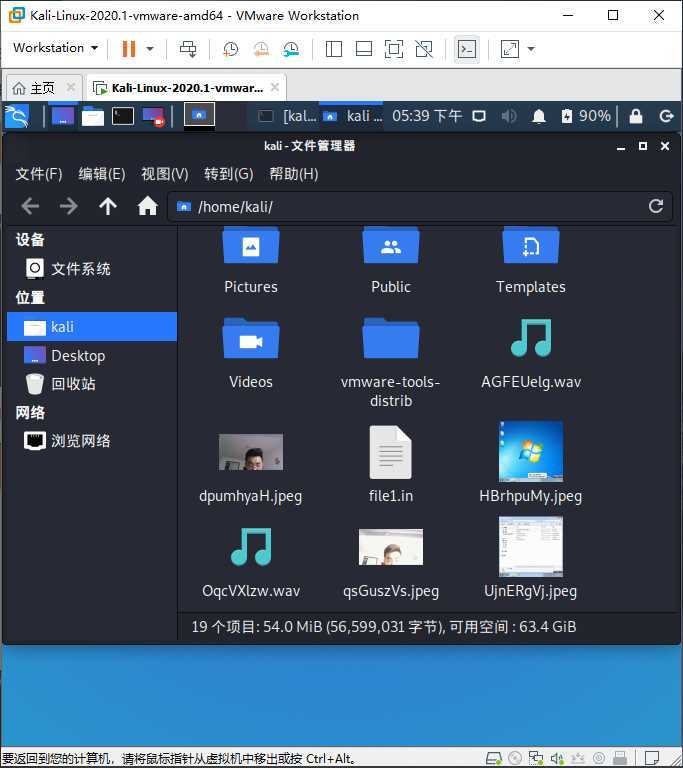
Task: Open the 编辑(E) menu
Action: (x=101, y=174)
